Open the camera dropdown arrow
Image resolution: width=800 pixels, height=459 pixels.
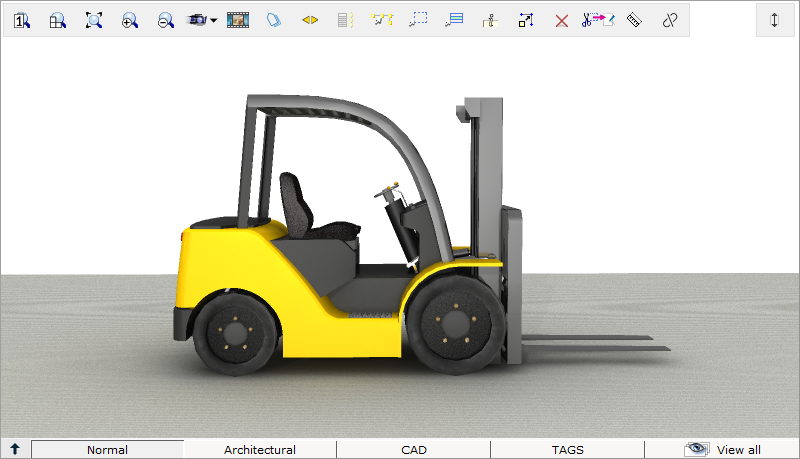(x=214, y=20)
